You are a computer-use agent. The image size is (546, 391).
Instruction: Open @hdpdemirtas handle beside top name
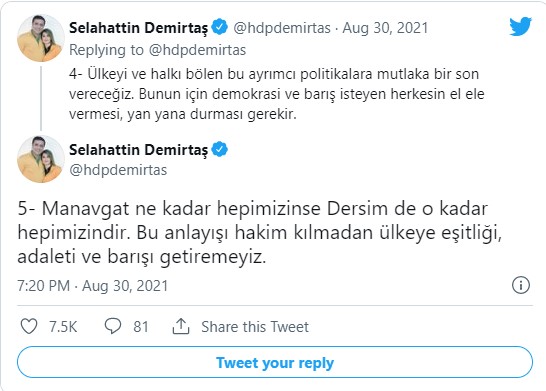pyautogui.click(x=282, y=28)
